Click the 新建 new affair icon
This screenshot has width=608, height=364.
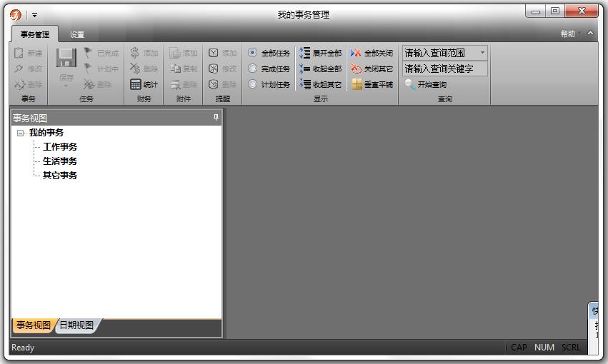tap(19, 53)
